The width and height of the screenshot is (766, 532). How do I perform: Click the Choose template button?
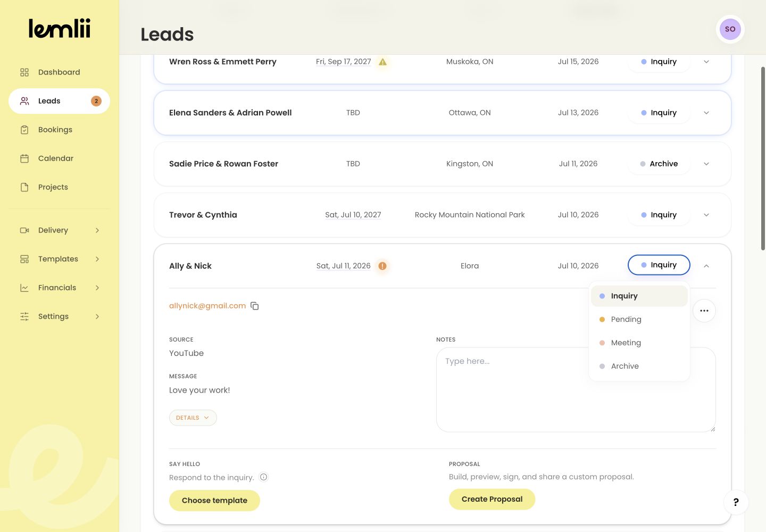[214, 501]
